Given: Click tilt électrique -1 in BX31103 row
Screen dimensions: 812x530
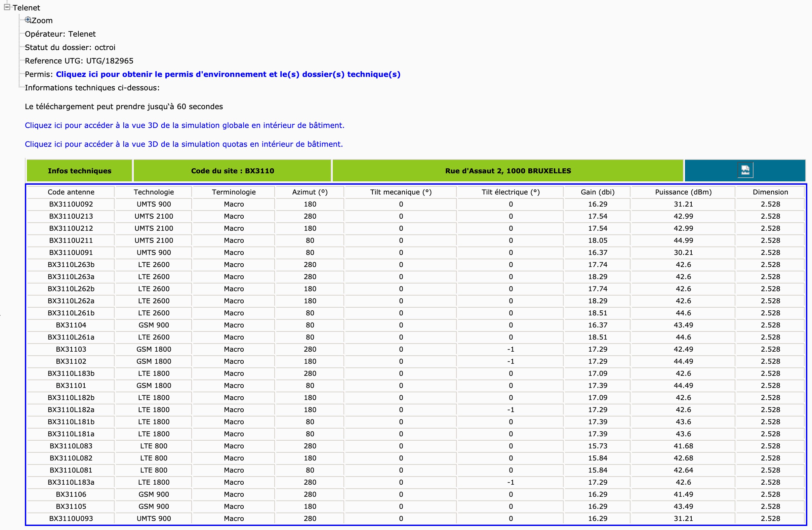Looking at the screenshot, I should pyautogui.click(x=511, y=350).
